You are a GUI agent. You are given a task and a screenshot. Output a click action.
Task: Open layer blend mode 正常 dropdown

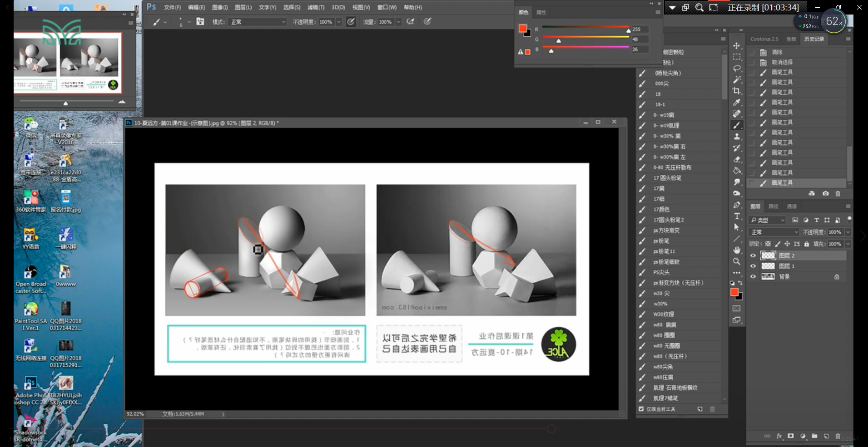(774, 232)
